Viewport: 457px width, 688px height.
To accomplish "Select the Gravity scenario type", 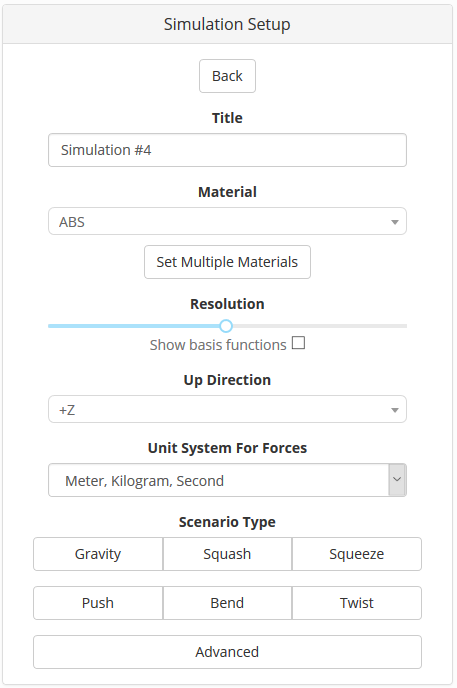I will (x=98, y=554).
